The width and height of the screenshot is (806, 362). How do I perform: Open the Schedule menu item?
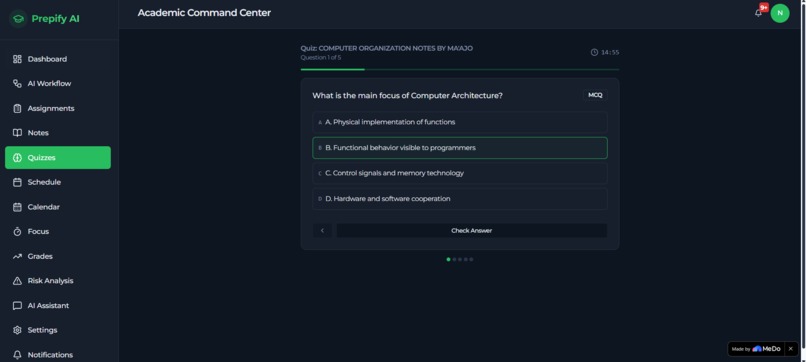click(x=58, y=183)
